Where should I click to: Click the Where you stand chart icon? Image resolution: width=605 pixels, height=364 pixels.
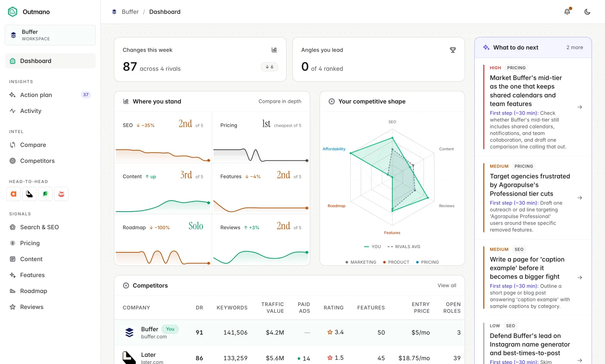tap(126, 101)
